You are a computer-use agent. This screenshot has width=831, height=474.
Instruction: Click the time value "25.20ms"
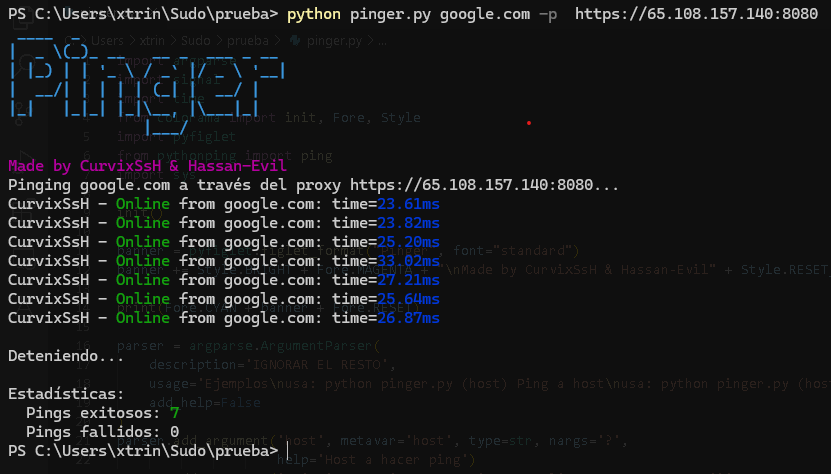click(408, 242)
